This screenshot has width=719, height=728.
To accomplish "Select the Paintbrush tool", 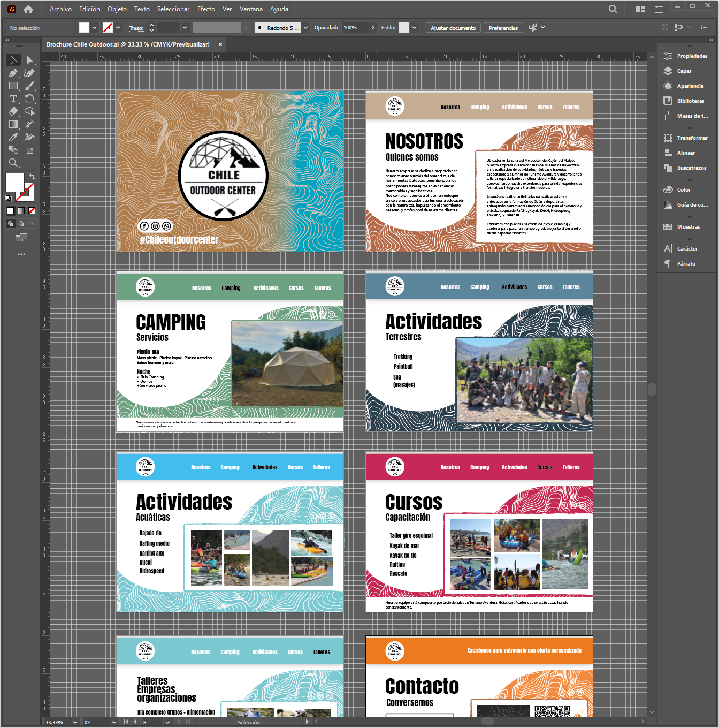I will tap(29, 86).
